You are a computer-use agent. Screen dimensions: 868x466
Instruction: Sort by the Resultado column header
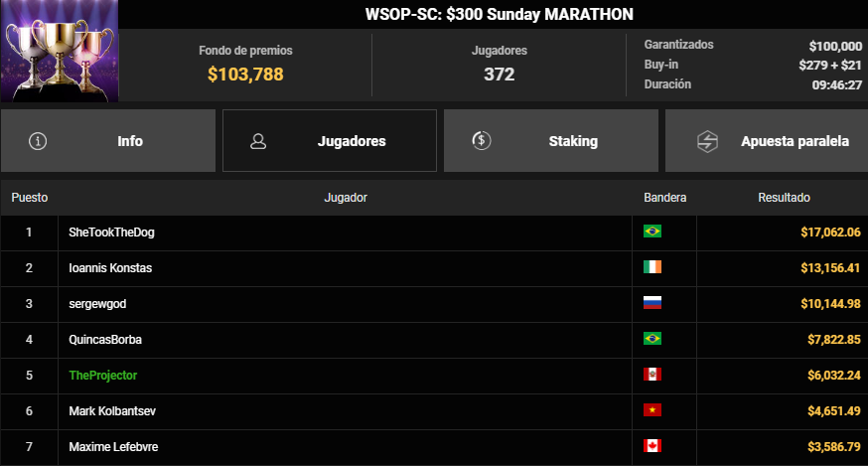point(785,198)
